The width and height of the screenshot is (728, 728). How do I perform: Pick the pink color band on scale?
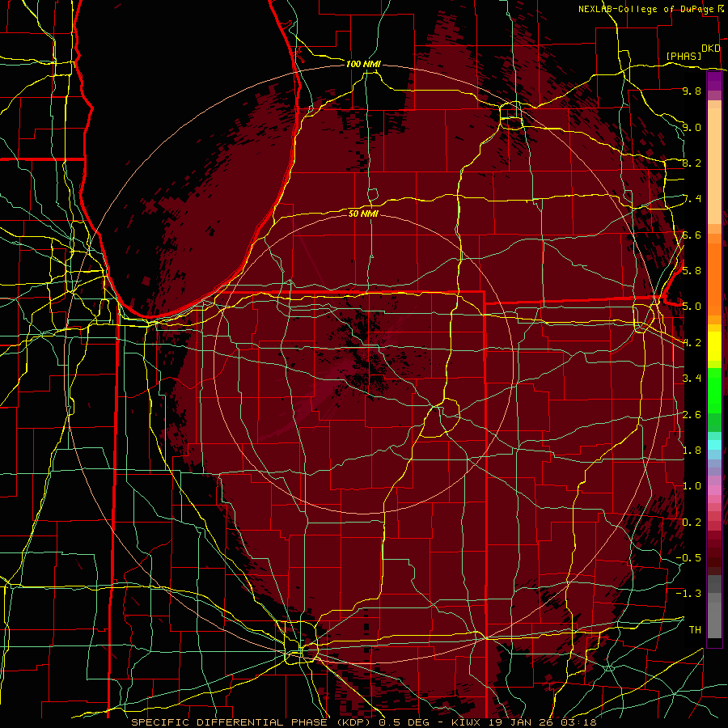pos(714,490)
